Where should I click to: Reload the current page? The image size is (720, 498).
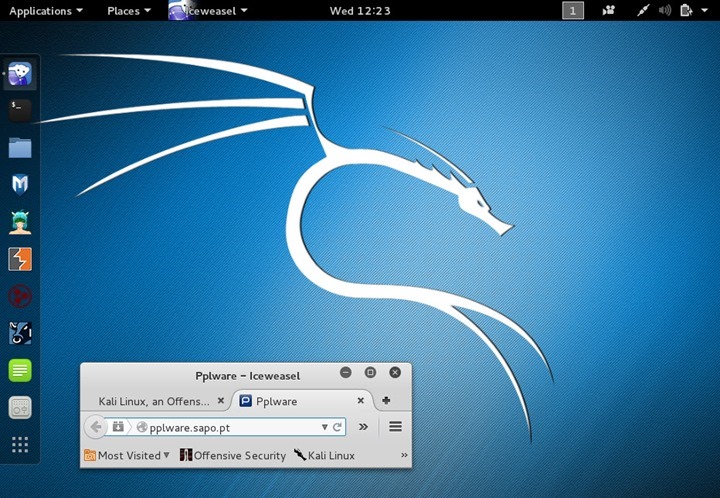coord(337,427)
